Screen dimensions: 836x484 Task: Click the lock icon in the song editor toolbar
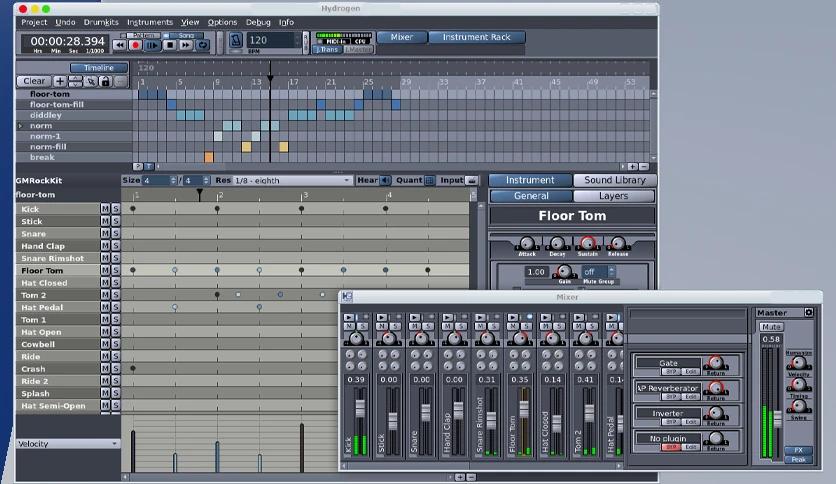[x=104, y=81]
